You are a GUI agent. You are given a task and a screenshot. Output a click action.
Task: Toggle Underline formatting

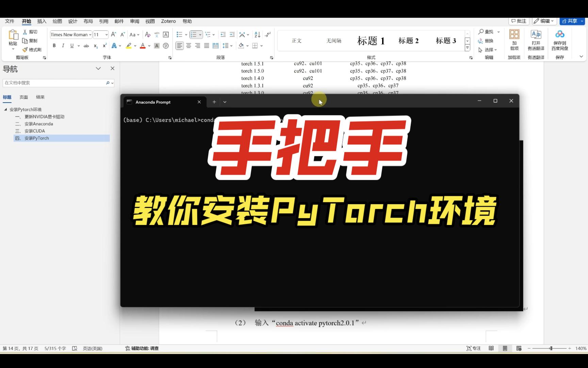click(x=72, y=46)
